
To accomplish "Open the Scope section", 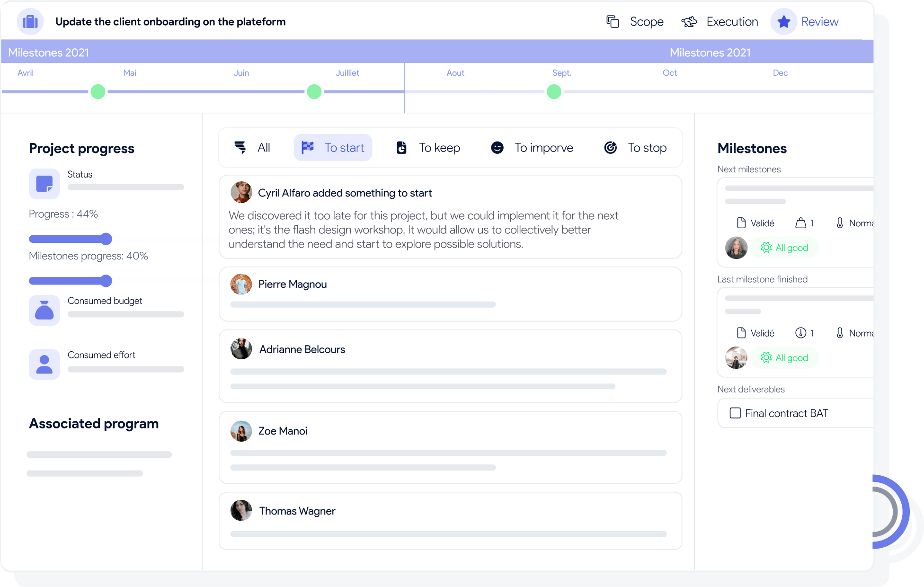I will pos(646,22).
